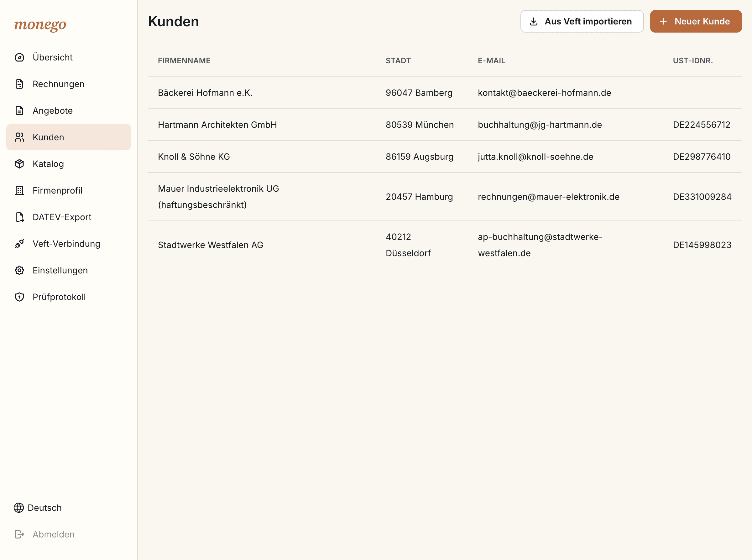Viewport: 752px width, 560px height.
Task: Click the plus icon in Neuer Kunde
Action: click(663, 21)
